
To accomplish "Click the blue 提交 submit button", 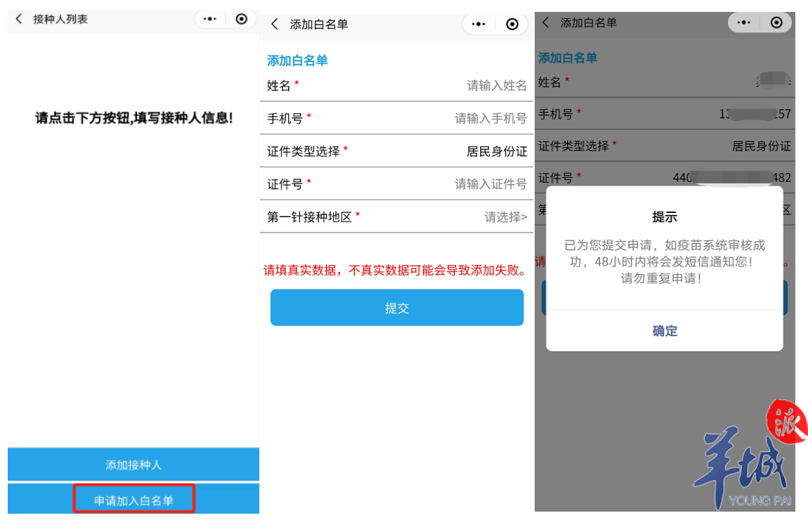I will tap(397, 308).
